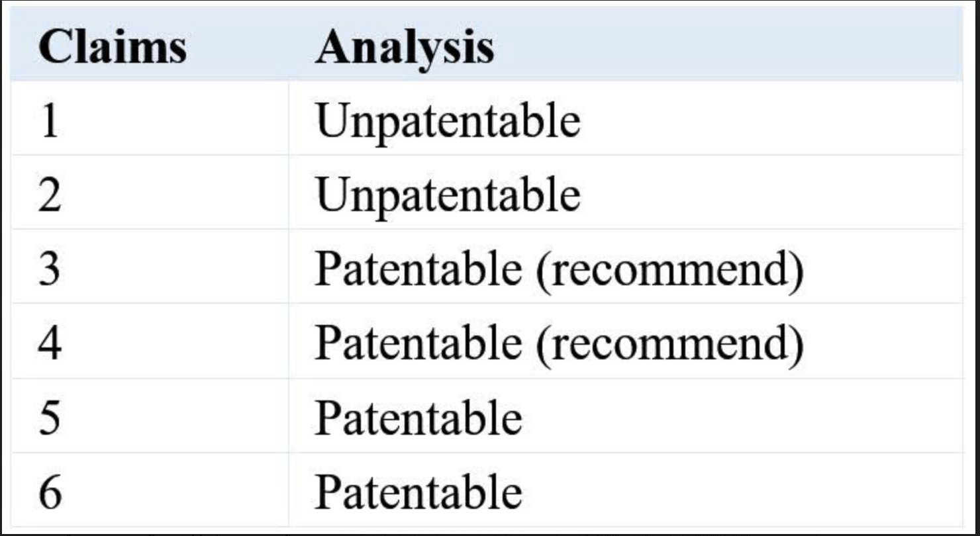Select claim number 3 cell

(50, 269)
